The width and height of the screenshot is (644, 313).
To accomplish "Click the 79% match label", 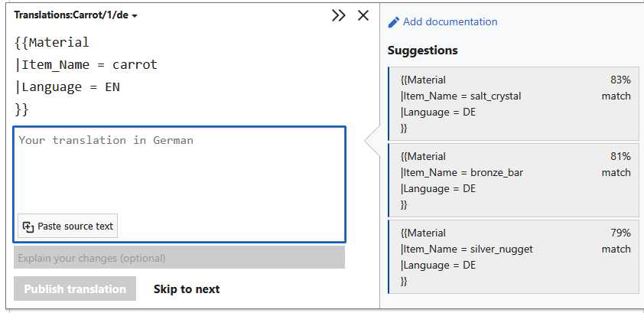I will point(616,240).
